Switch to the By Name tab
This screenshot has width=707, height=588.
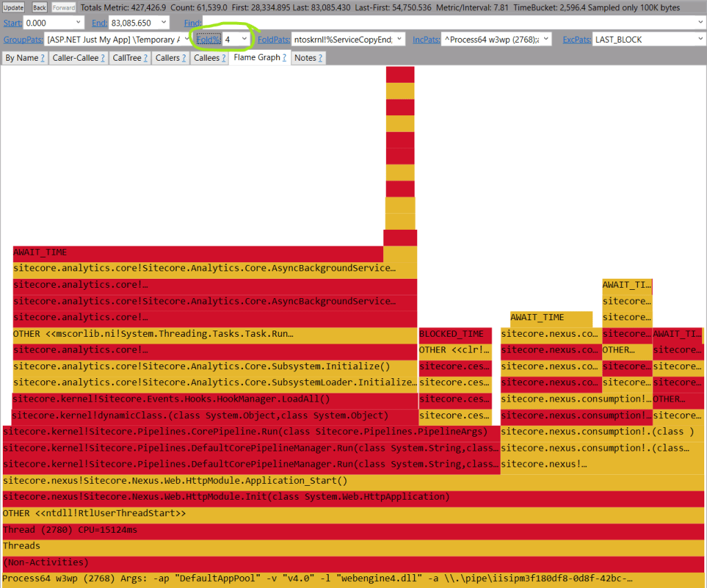coord(21,58)
